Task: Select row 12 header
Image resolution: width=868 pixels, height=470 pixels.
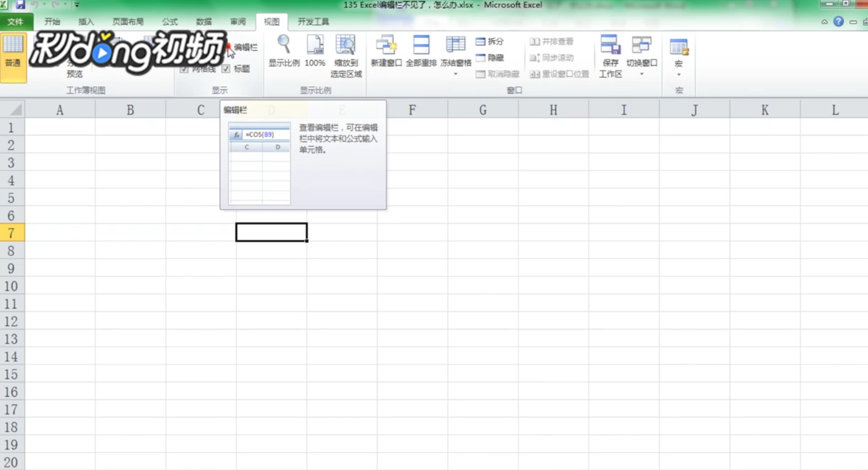Action: point(12,322)
